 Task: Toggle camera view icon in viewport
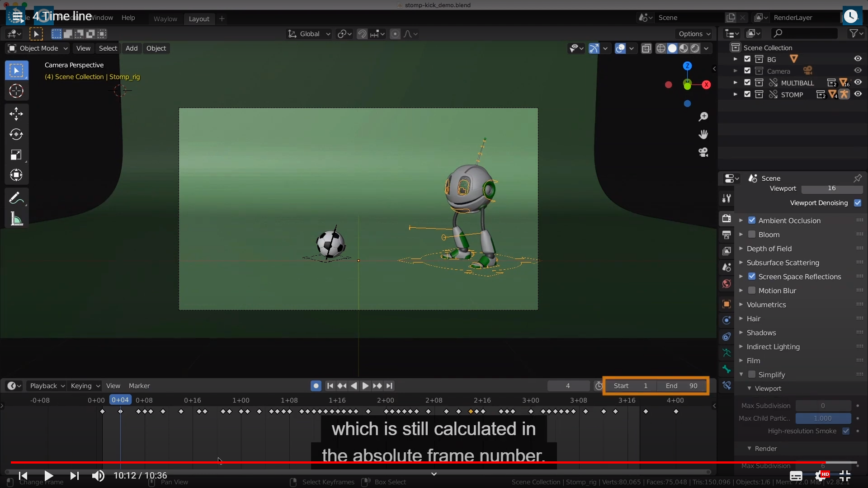(x=703, y=152)
